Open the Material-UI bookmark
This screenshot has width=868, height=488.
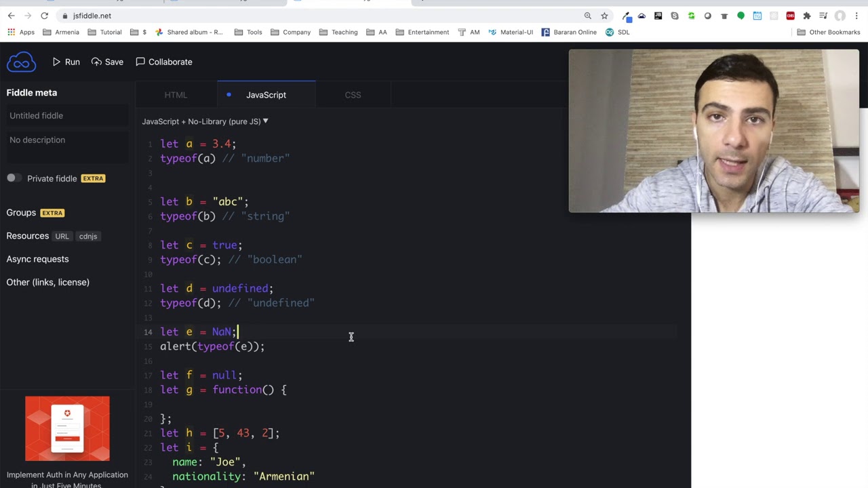[511, 32]
